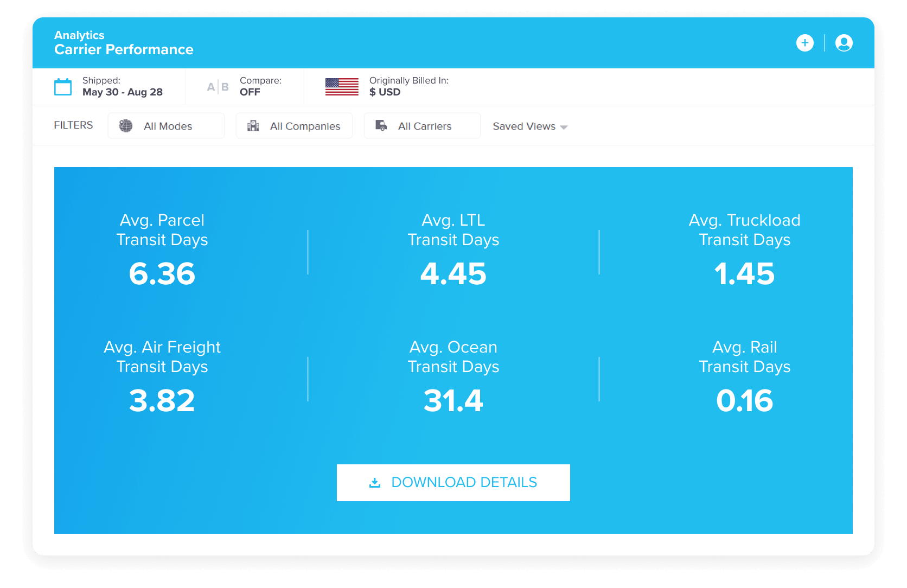Image resolution: width=907 pixels, height=588 pixels.
Task: Select the Avg. LTL Transit Days value 4.45
Action: pos(453,273)
